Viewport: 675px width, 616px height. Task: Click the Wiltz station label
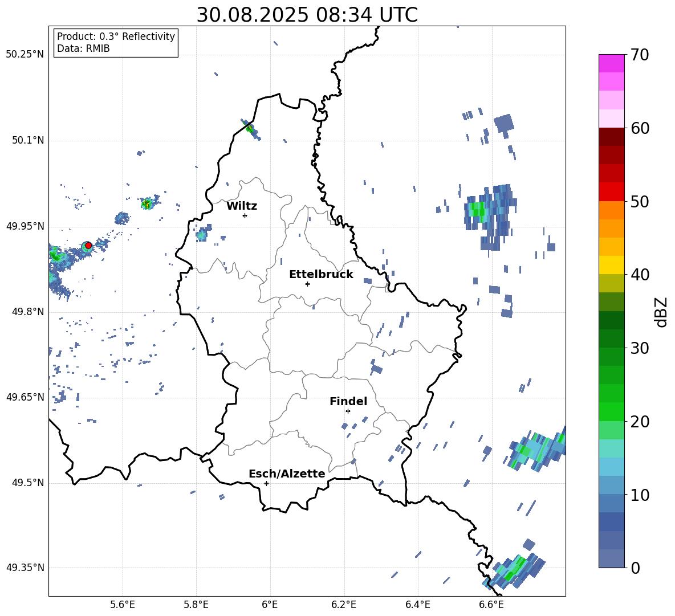pos(242,206)
